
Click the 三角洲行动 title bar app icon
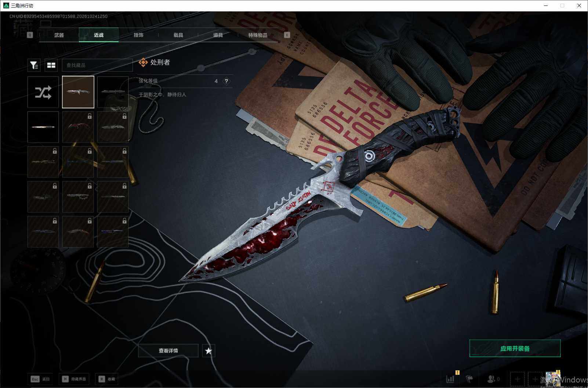6,6
